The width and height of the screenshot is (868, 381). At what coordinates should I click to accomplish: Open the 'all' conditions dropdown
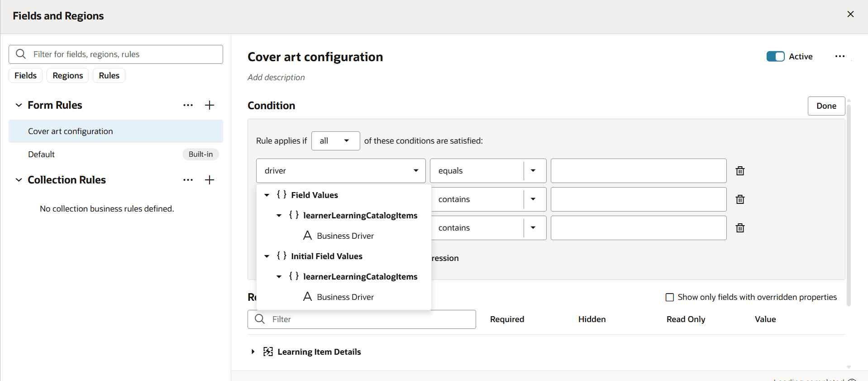pos(335,141)
